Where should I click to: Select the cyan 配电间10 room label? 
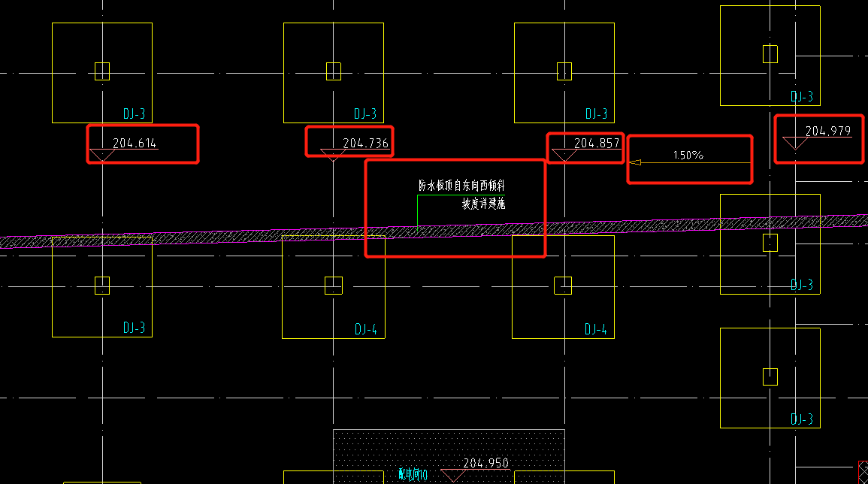413,475
